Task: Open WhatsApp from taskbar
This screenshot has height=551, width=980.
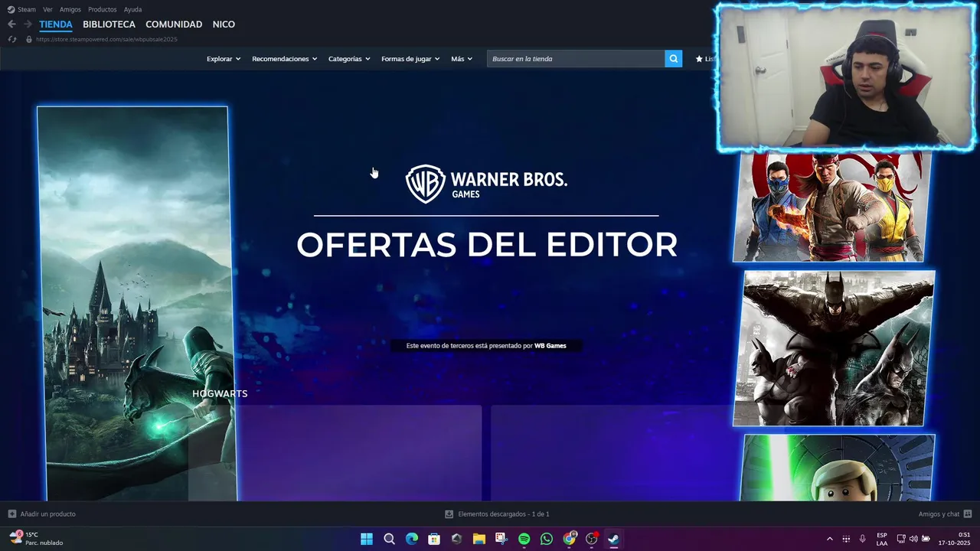Action: (546, 539)
